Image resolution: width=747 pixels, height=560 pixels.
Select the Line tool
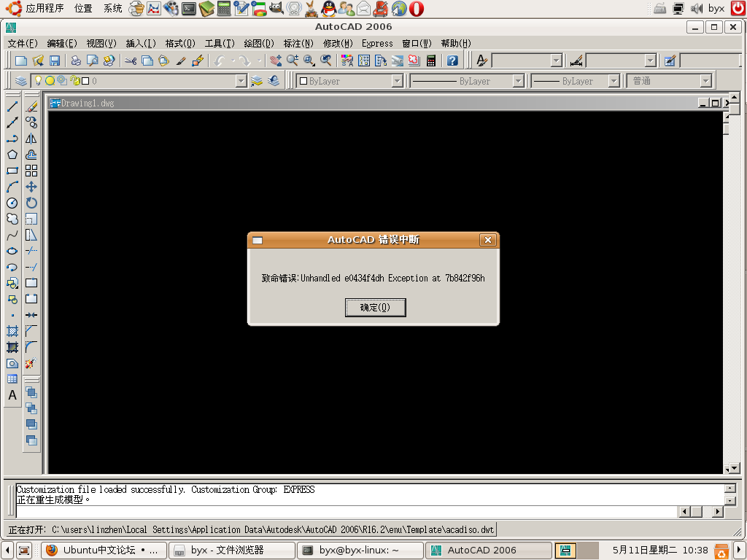click(x=12, y=106)
